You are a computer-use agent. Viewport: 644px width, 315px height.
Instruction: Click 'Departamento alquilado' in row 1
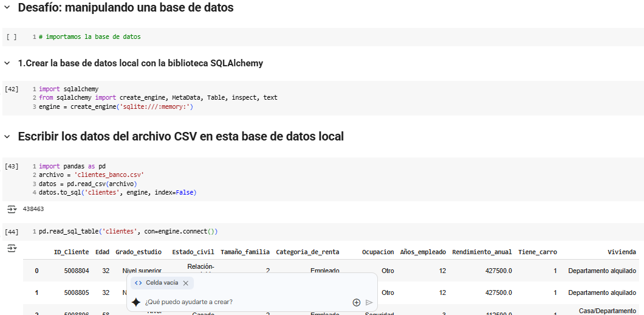(602, 292)
